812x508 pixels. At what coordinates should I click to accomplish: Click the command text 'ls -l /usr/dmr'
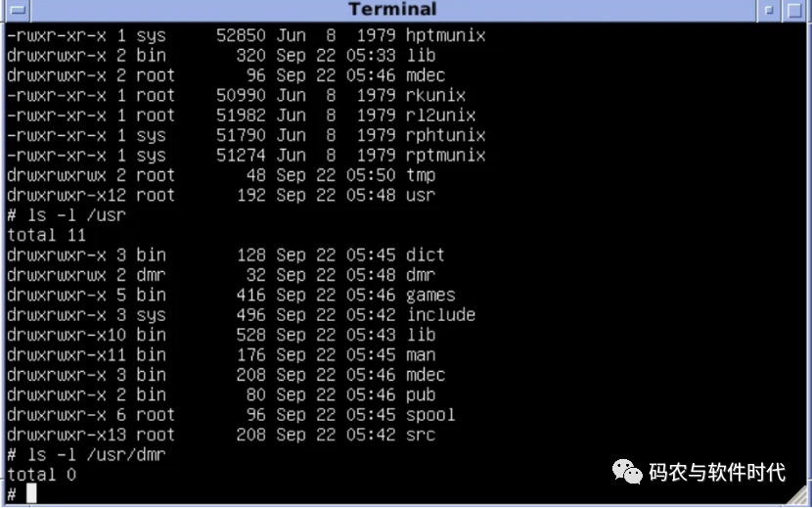point(96,454)
